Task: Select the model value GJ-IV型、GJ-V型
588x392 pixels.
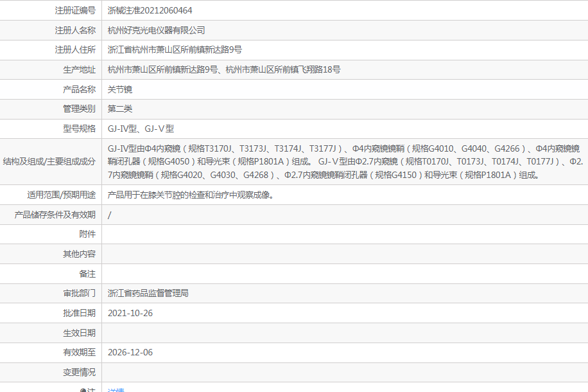Action: coord(141,129)
